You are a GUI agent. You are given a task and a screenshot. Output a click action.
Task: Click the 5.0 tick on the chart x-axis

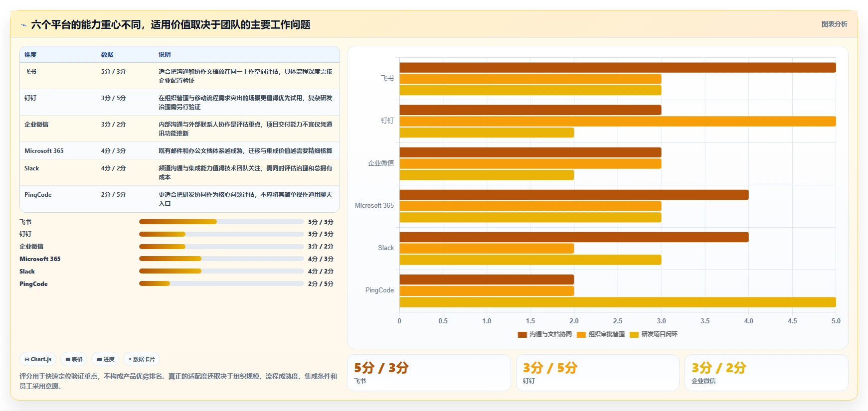(836, 321)
